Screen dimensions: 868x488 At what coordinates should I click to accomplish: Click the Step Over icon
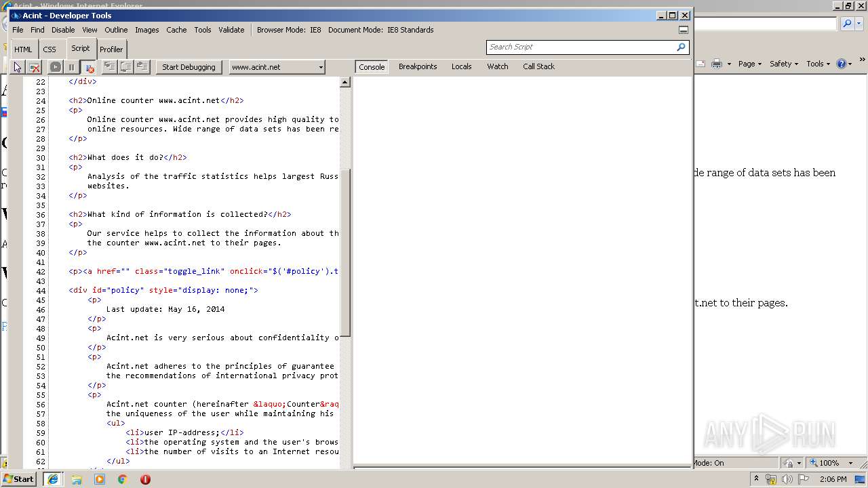pos(125,66)
